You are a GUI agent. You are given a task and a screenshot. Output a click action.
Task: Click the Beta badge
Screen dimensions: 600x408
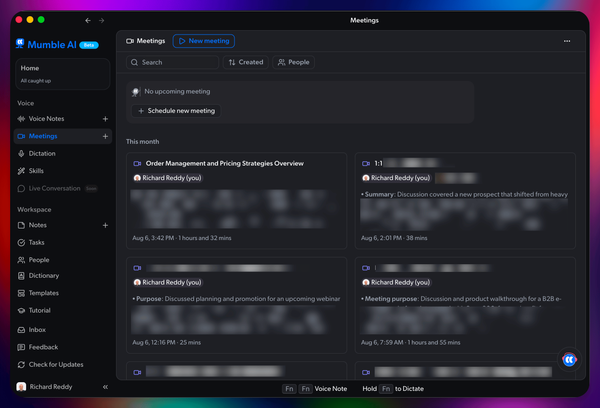click(x=89, y=45)
